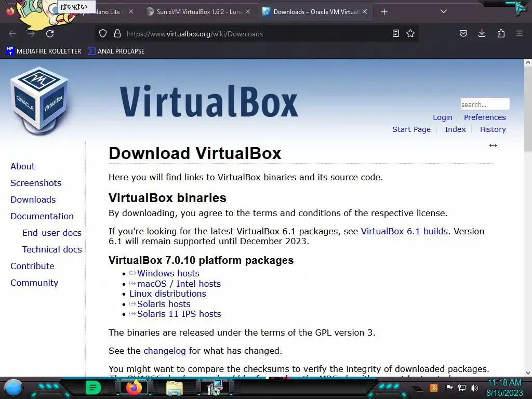Screen dimensions: 532x399
Task: Open VirtualBox 6.1 builds link
Action: [x=404, y=231]
